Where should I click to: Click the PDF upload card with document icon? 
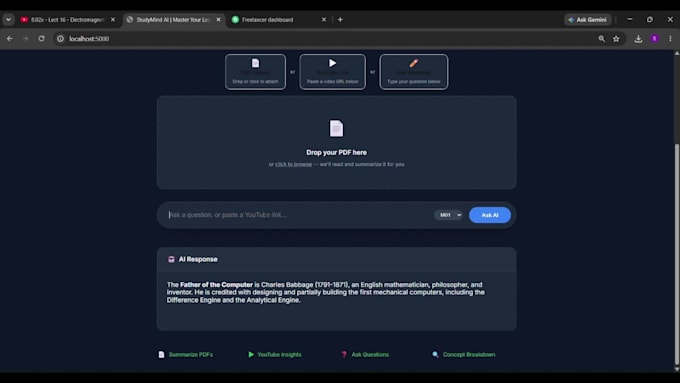pyautogui.click(x=255, y=72)
